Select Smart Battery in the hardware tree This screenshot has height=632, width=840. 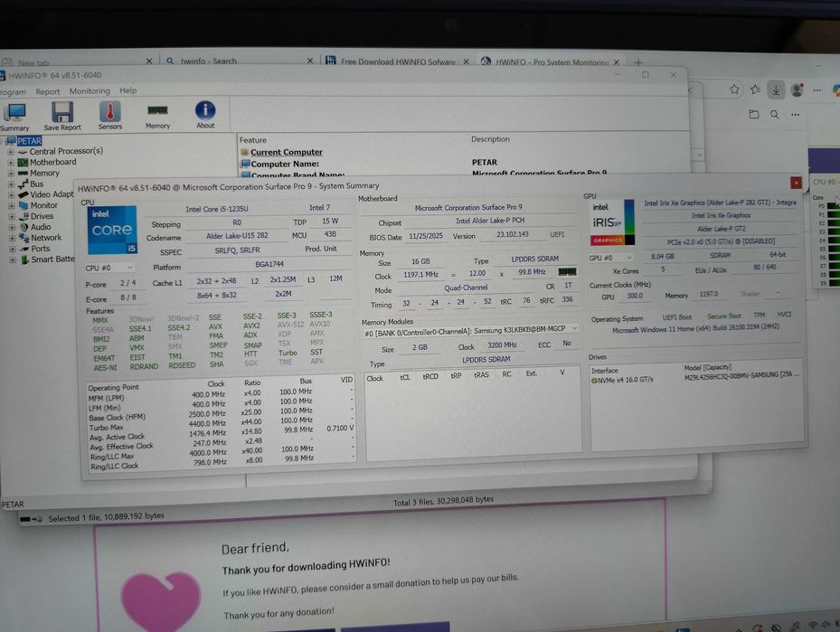[52, 259]
